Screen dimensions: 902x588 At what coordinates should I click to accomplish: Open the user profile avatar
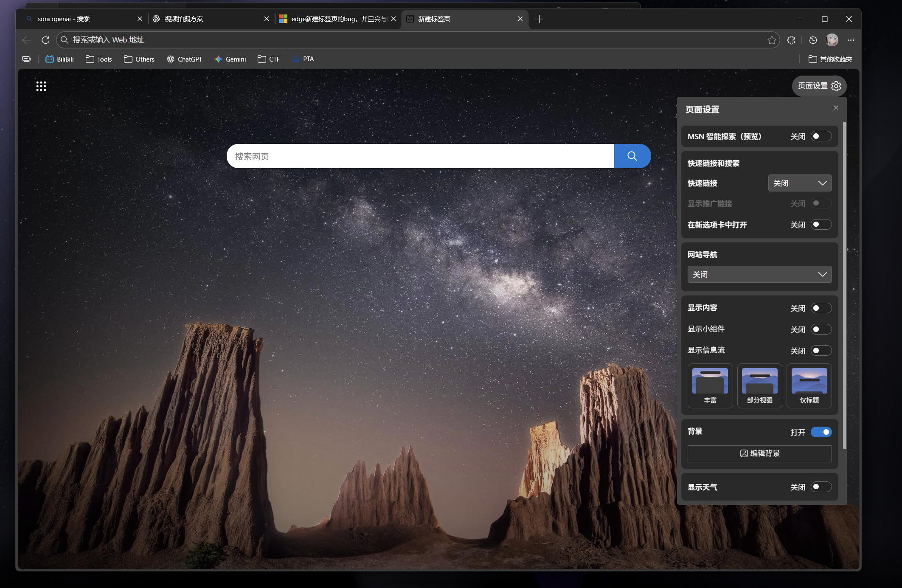coord(832,40)
